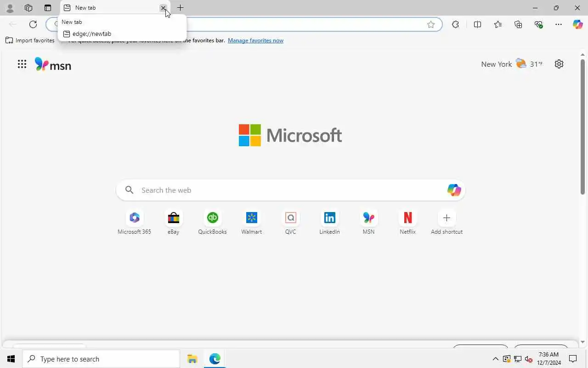Click the page vertical scrollbar thumb
The height and width of the screenshot is (368, 588).
point(583,126)
